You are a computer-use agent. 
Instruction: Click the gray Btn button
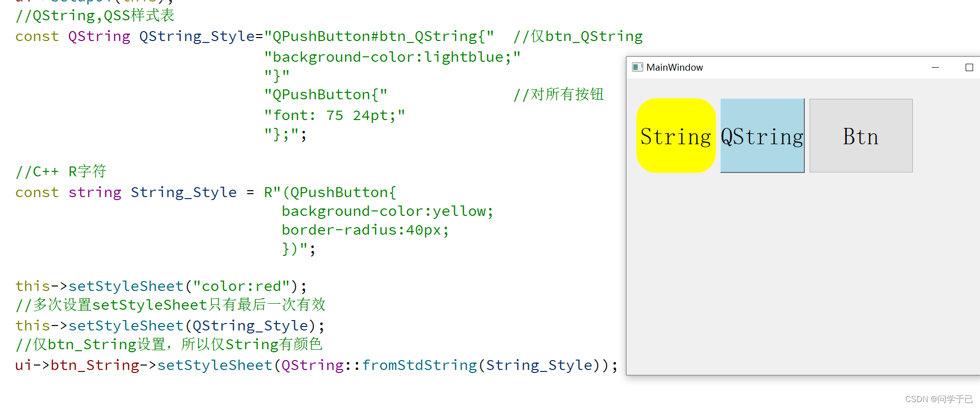861,135
